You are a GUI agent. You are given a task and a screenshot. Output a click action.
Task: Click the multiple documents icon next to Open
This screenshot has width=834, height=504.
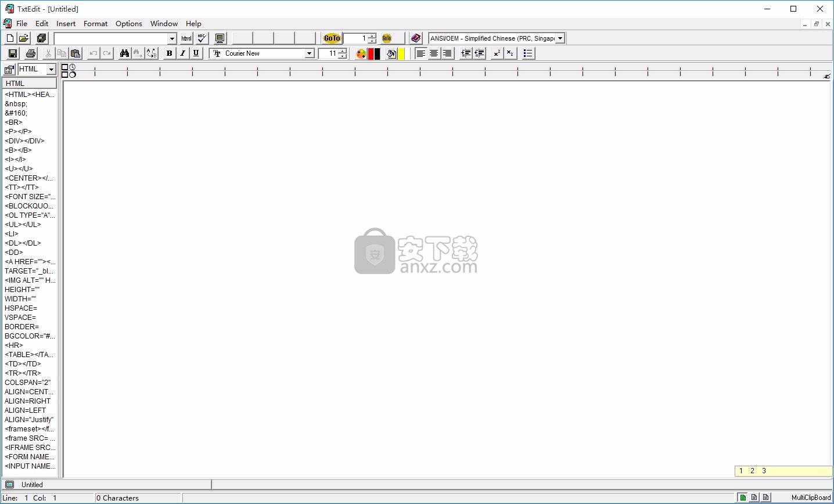(41, 38)
